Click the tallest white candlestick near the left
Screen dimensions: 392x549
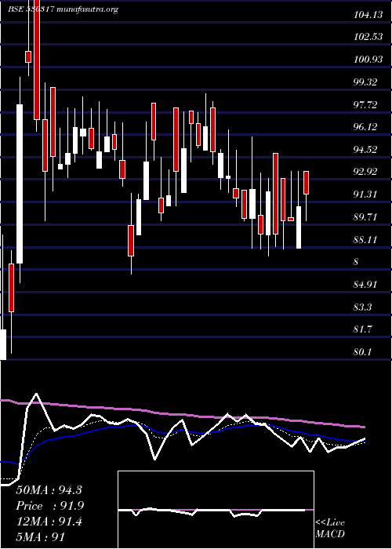[20, 184]
